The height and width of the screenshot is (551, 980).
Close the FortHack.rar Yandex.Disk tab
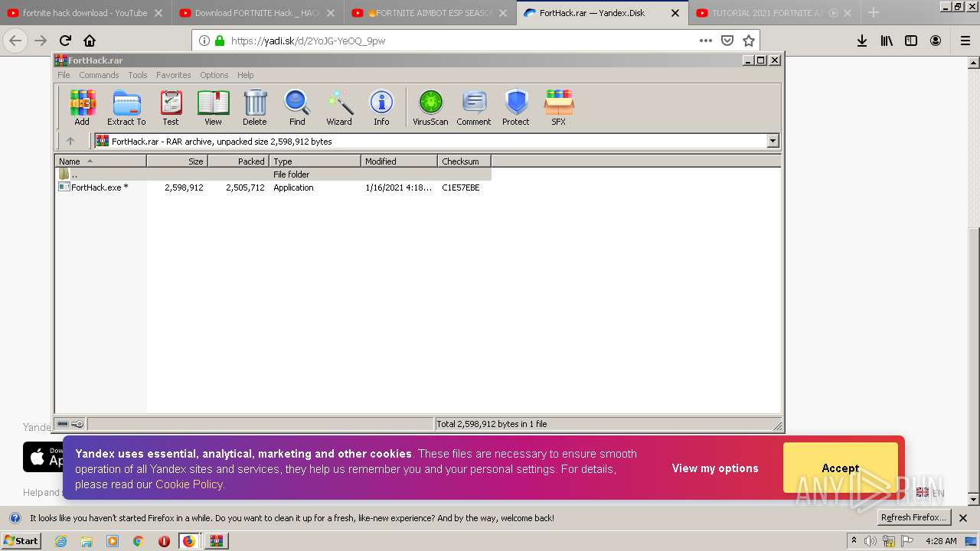(675, 13)
